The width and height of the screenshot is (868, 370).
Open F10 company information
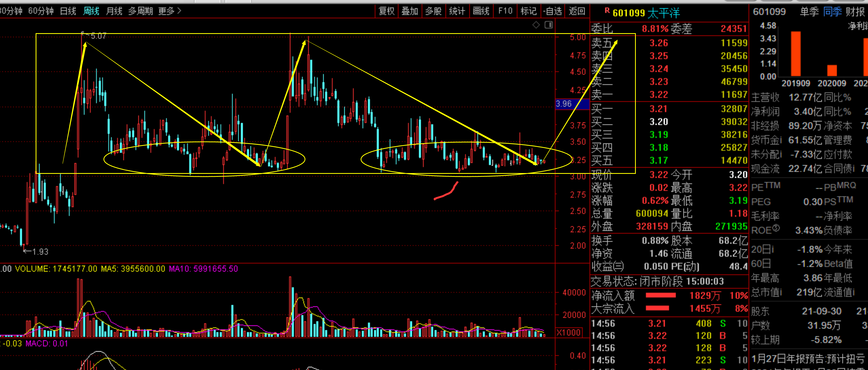[505, 11]
